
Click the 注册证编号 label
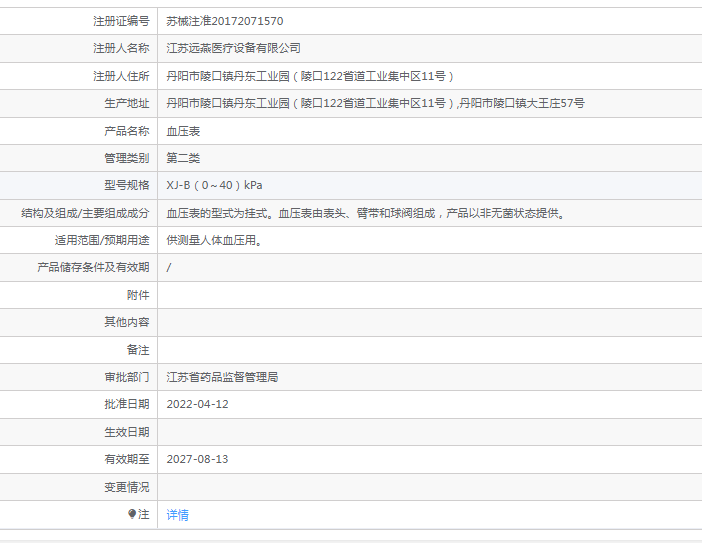pyautogui.click(x=121, y=21)
